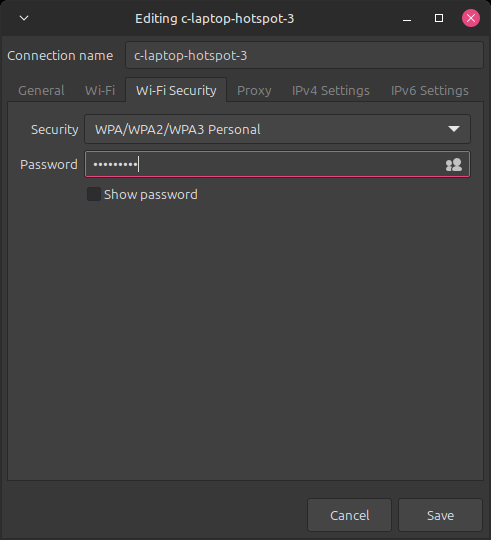Maximize the connection editor window
Screen dimensions: 491x540
(x=439, y=18)
